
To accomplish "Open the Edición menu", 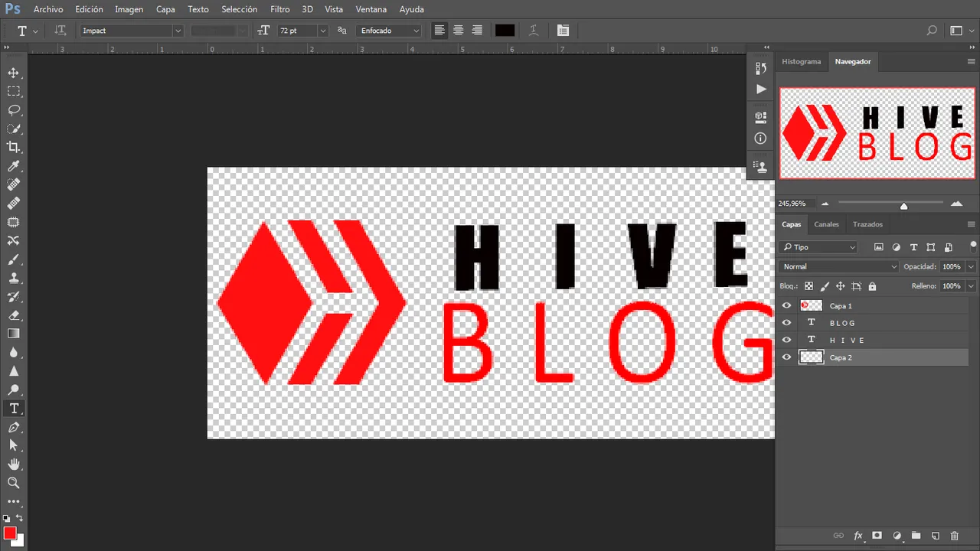I will (89, 9).
